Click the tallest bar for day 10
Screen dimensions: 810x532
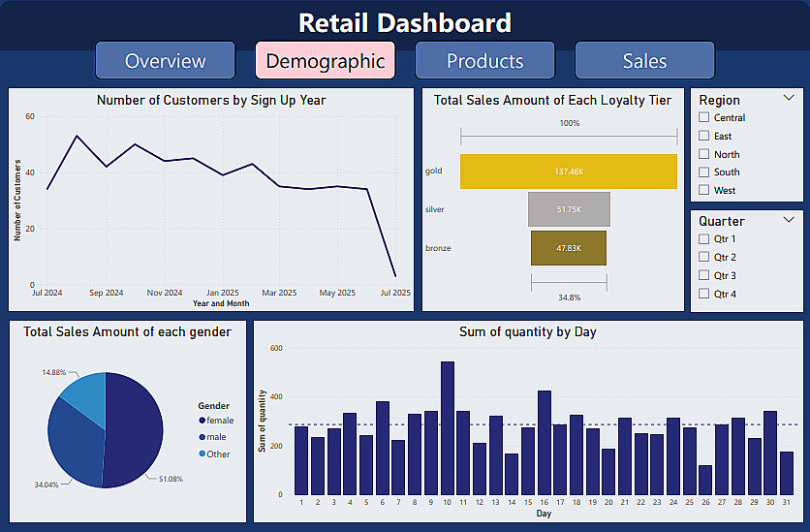click(448, 427)
